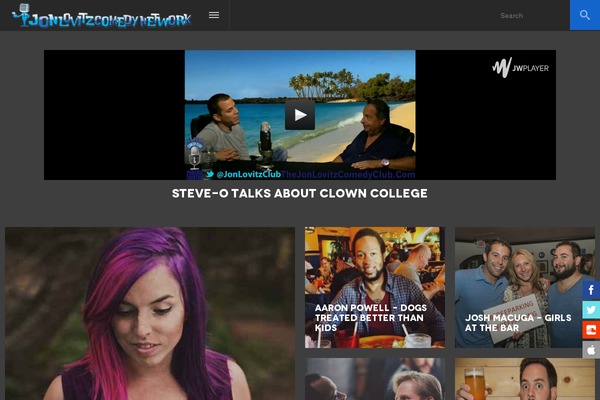The height and width of the screenshot is (400, 600).
Task: Open the Twitter sidebar icon
Action: (x=591, y=310)
